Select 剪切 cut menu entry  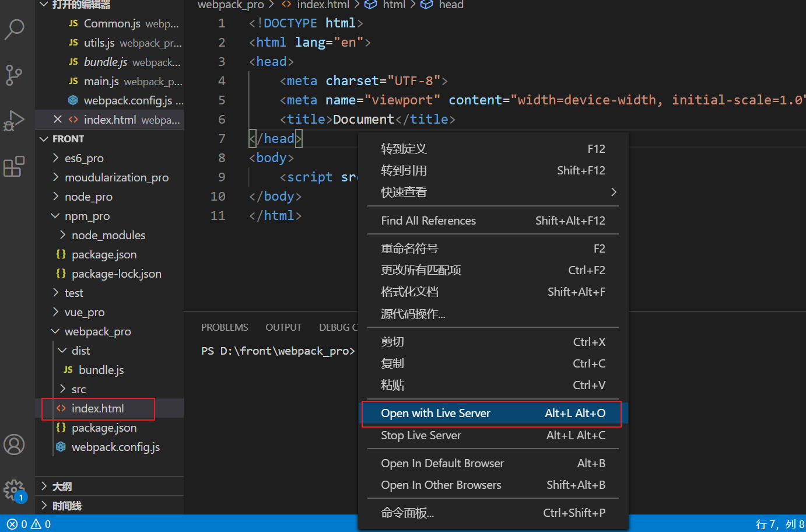coord(493,342)
